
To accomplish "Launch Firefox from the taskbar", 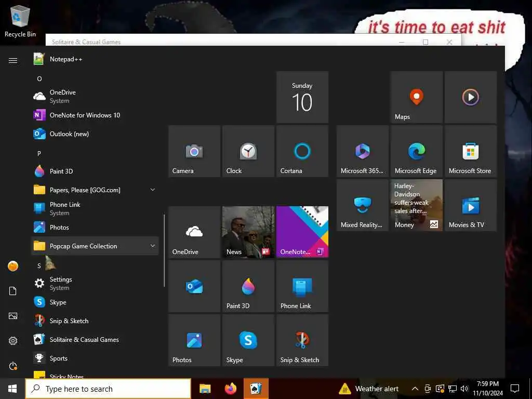I will coord(231,389).
